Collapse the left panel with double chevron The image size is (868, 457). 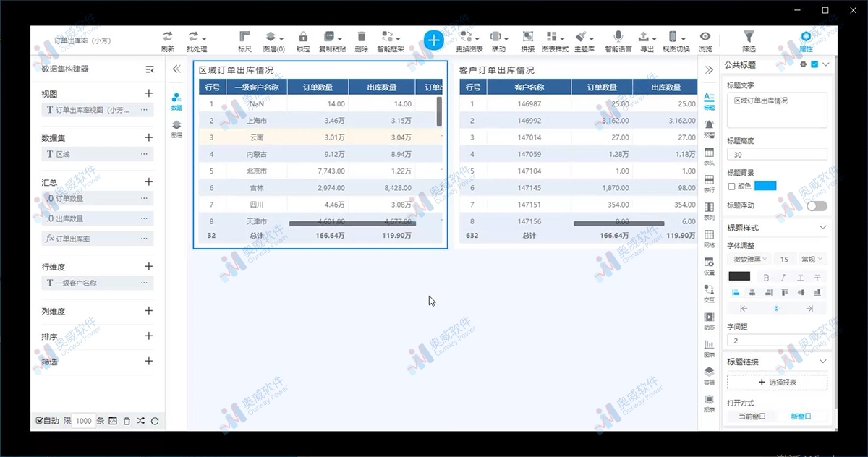pos(176,69)
